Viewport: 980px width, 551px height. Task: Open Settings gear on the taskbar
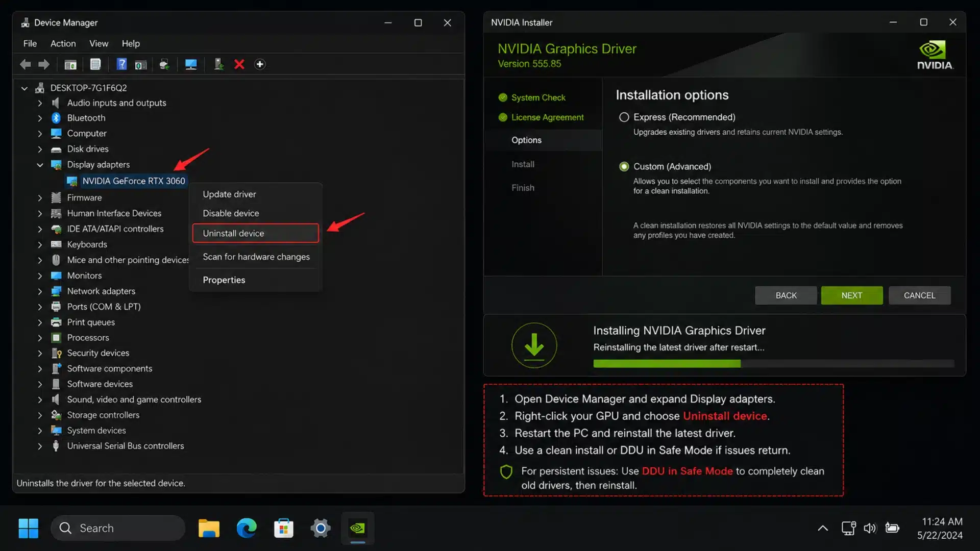click(321, 528)
